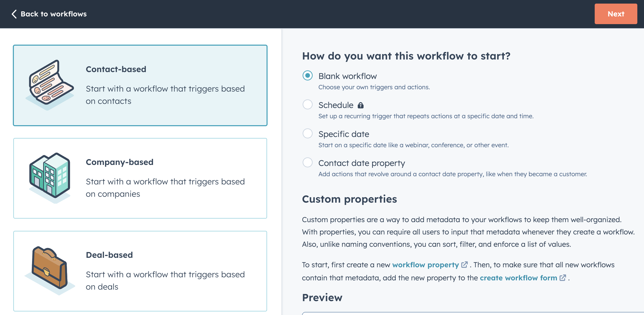Click the lock icon next to Schedule
Screen dimensions: 644x315
coord(361,105)
